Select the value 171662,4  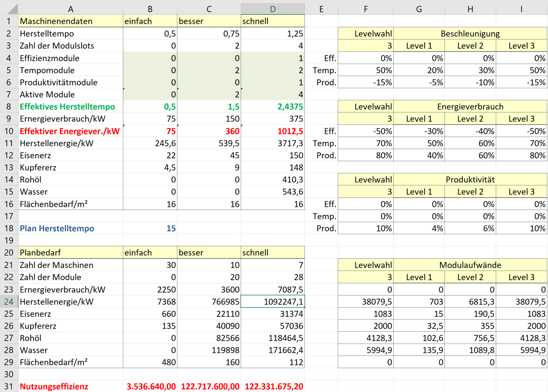click(x=273, y=350)
